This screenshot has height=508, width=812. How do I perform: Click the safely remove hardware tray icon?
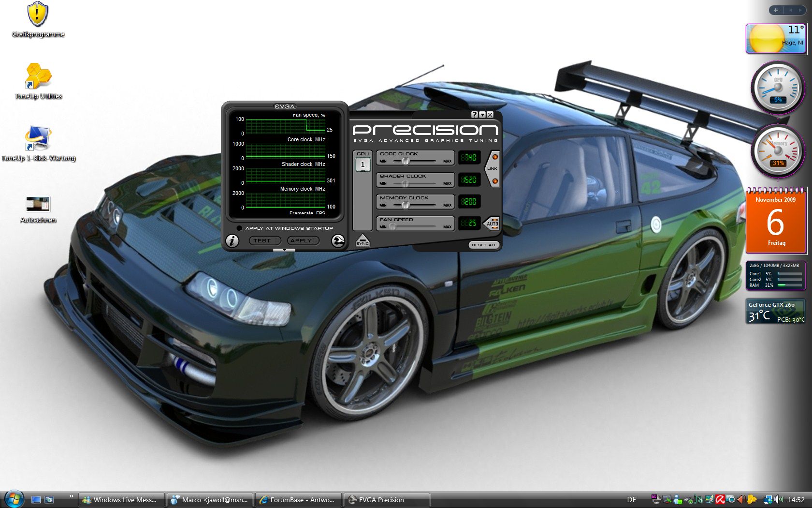point(688,500)
